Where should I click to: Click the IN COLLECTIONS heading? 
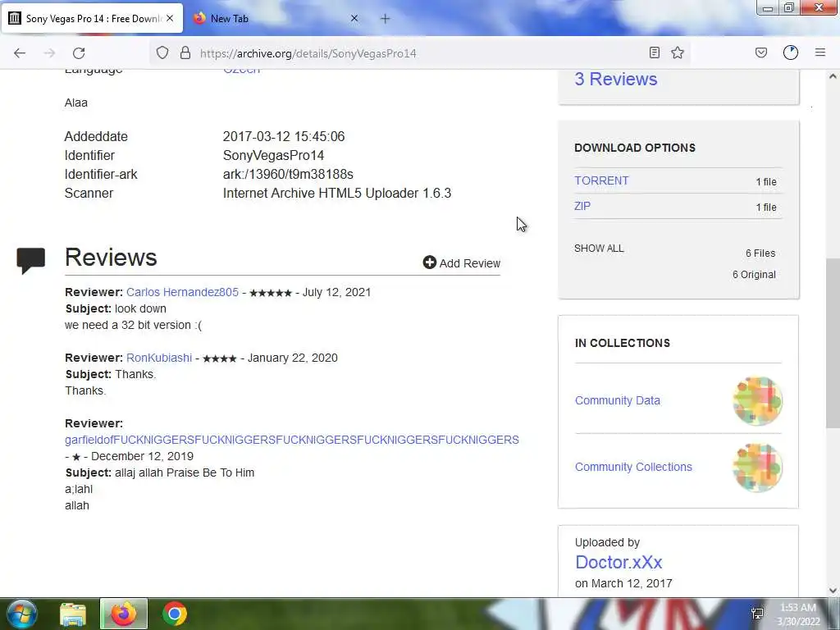pos(622,343)
